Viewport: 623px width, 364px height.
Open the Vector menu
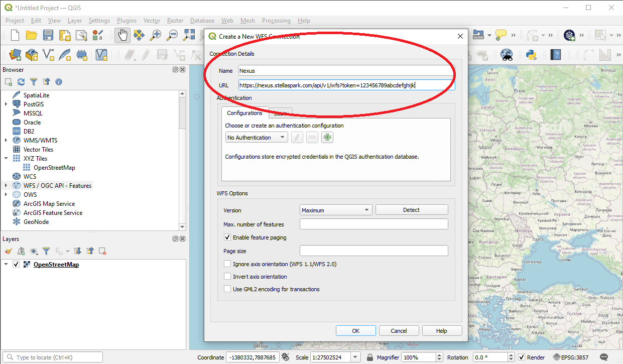152,21
